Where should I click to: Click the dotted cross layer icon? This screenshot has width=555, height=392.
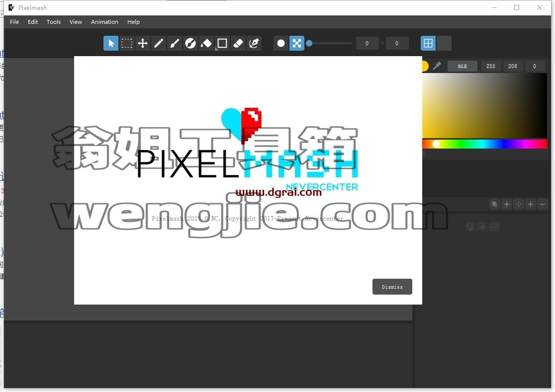(x=519, y=204)
